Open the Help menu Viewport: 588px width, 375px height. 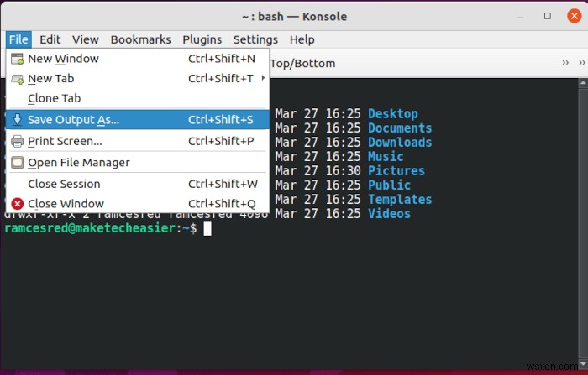click(x=302, y=39)
